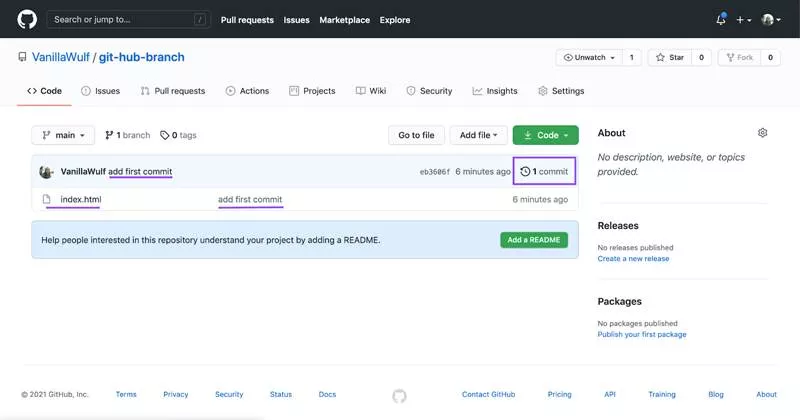800x420 pixels.
Task: Click the Add a README button
Action: (534, 240)
